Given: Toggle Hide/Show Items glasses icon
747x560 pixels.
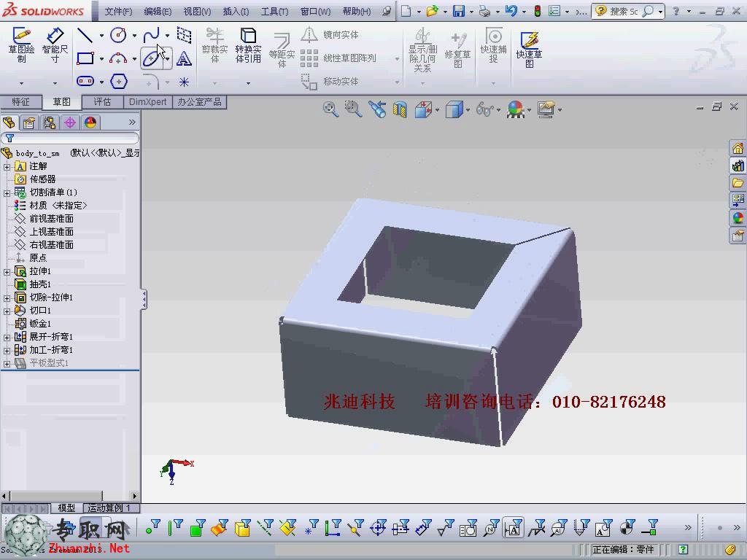Looking at the screenshot, I should click(484, 109).
